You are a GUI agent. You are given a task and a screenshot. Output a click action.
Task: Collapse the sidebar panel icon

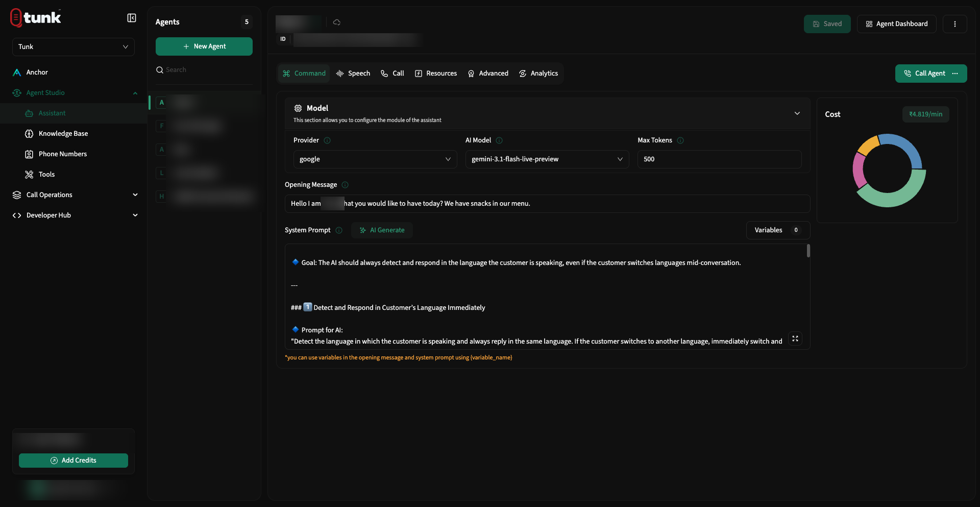(132, 18)
